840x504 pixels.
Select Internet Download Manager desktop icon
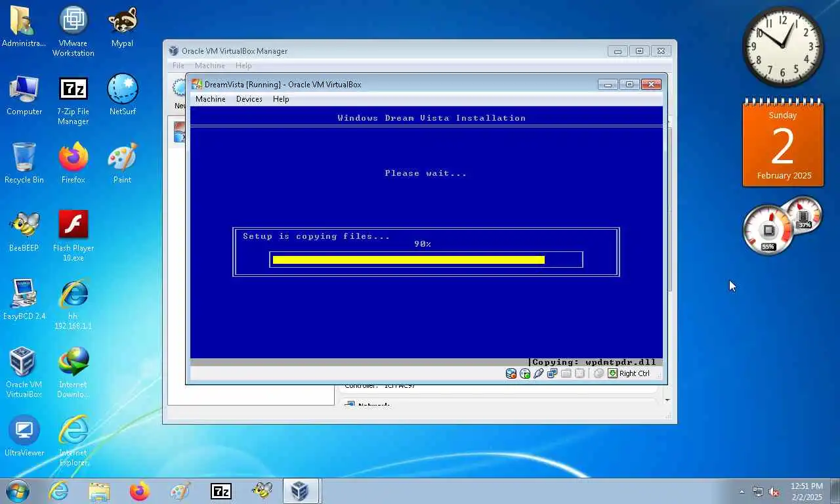tap(73, 373)
